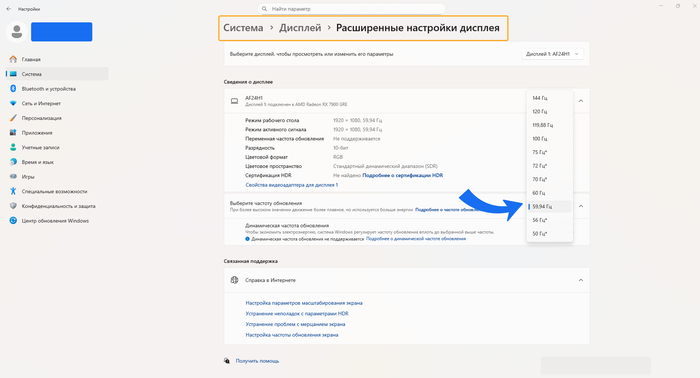
Task: Click the Учетные записи person icon
Action: [13, 147]
